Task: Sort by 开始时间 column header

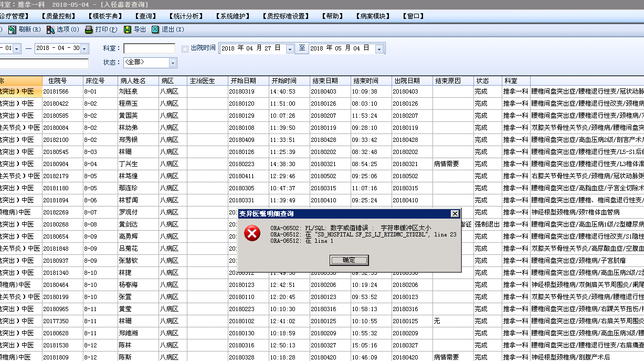Action: tap(289, 81)
